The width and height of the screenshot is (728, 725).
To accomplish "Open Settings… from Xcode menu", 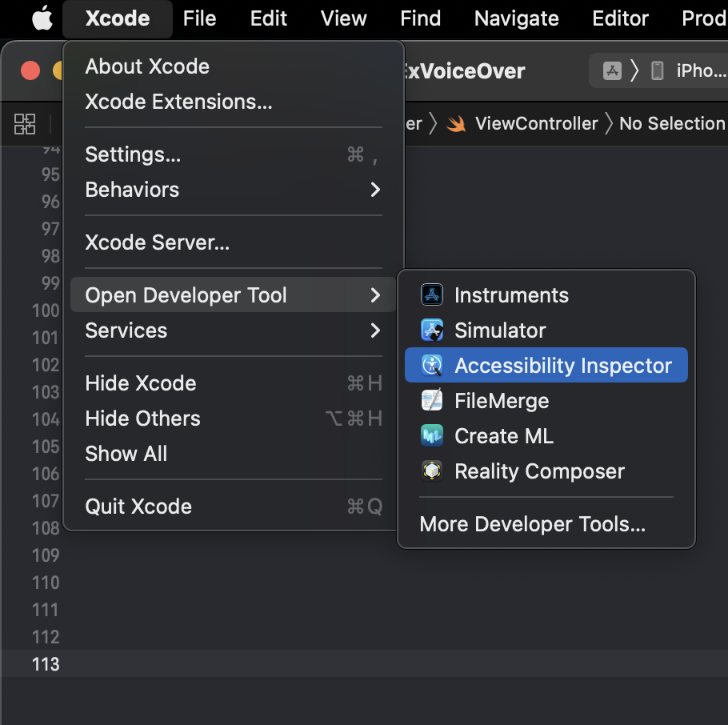I will coord(234,154).
